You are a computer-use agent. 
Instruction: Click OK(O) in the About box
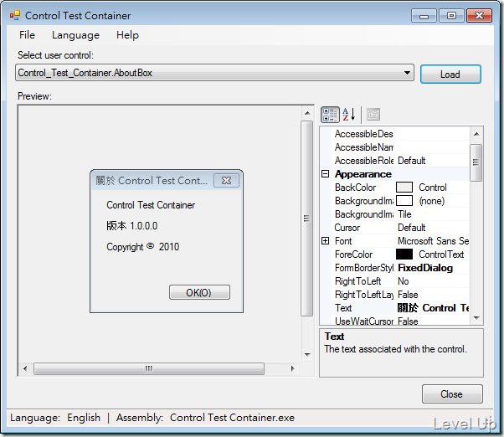click(x=199, y=292)
